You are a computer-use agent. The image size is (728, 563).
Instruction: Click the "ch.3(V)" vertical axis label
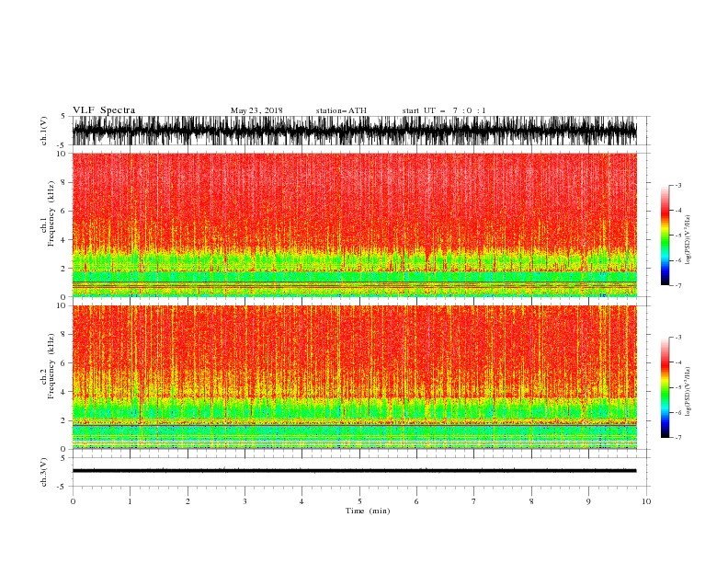(x=44, y=472)
